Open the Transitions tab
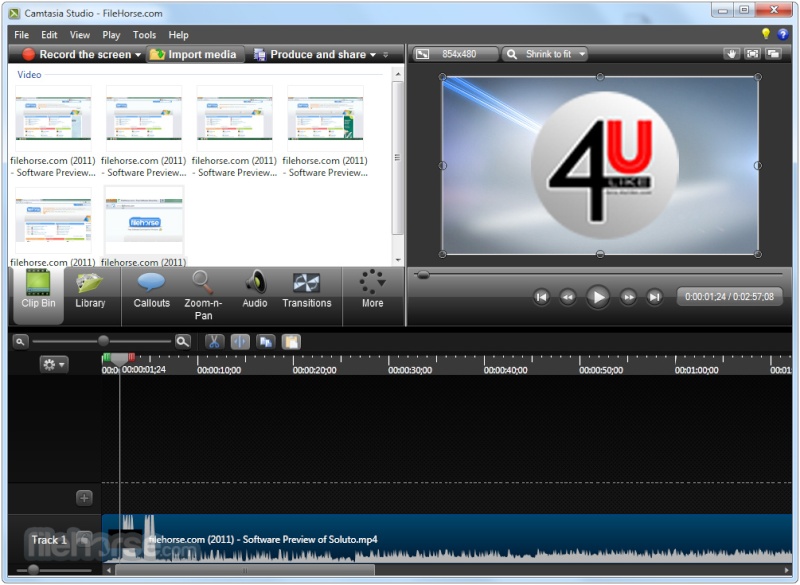 [x=307, y=290]
